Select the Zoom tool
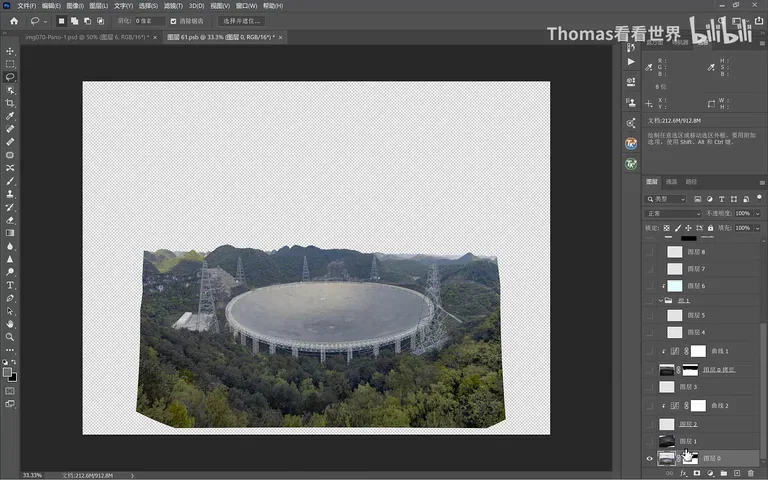 pos(10,337)
